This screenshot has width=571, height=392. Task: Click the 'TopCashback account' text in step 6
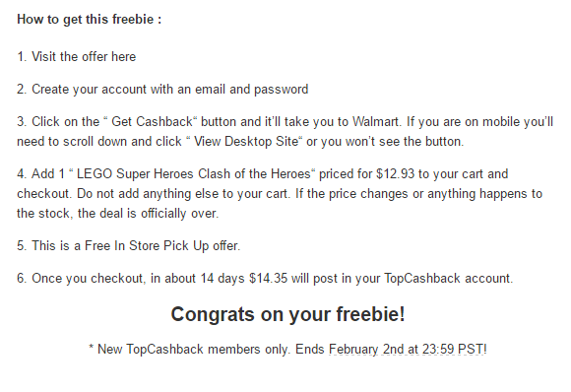(448, 279)
